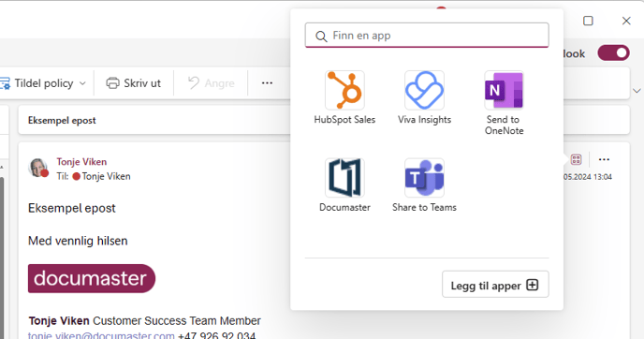Viewport: 644px width, 339px height.
Task: Click the Finn en app search field
Action: (427, 36)
